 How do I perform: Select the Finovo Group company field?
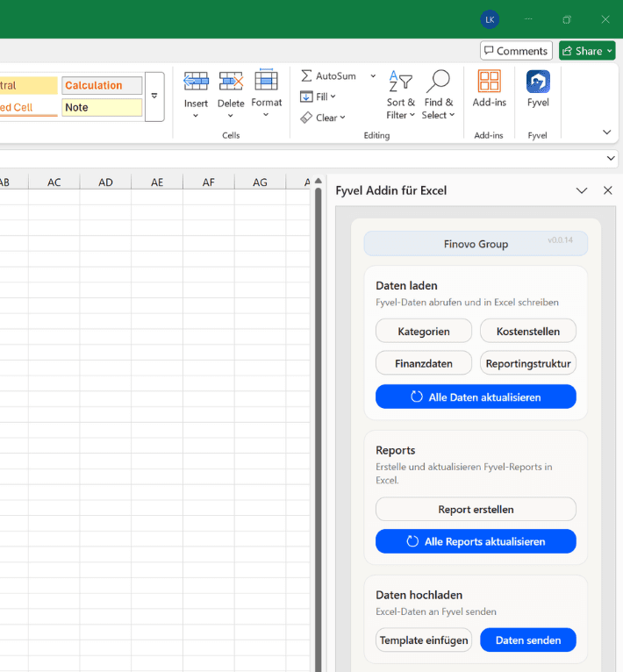point(476,244)
